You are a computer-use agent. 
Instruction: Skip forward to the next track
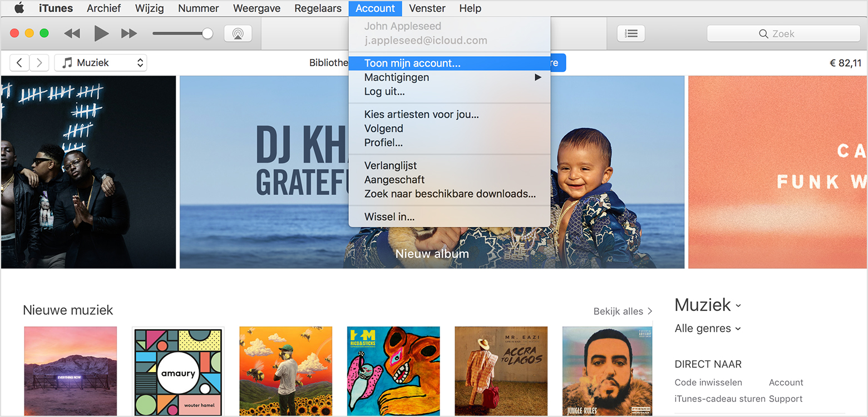tap(129, 34)
